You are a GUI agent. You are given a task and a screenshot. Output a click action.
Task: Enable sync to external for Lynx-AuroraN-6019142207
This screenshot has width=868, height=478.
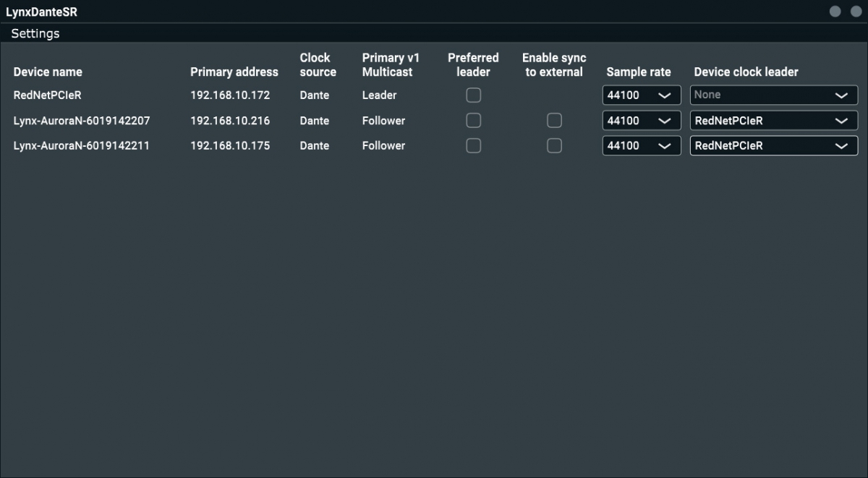point(554,120)
